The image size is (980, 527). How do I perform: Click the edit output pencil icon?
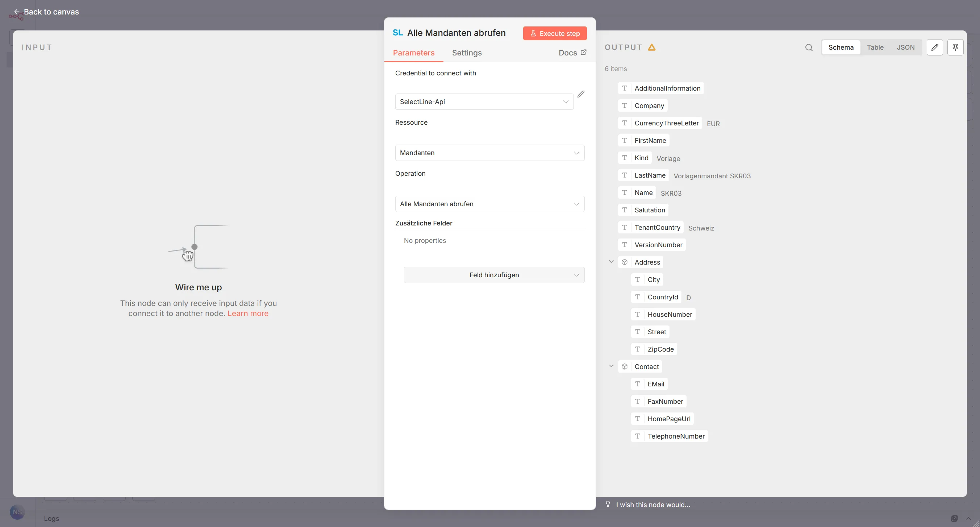pos(935,47)
